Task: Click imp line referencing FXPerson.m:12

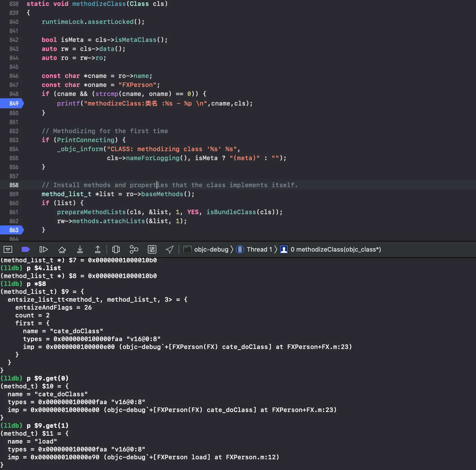Action: tap(143, 457)
